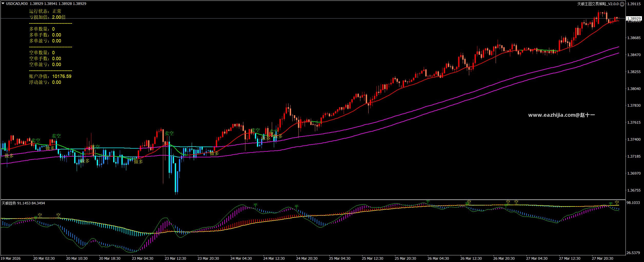644x262 pixels.
Task: Click the 25 Mar 12:30 time label
Action: 373,258
